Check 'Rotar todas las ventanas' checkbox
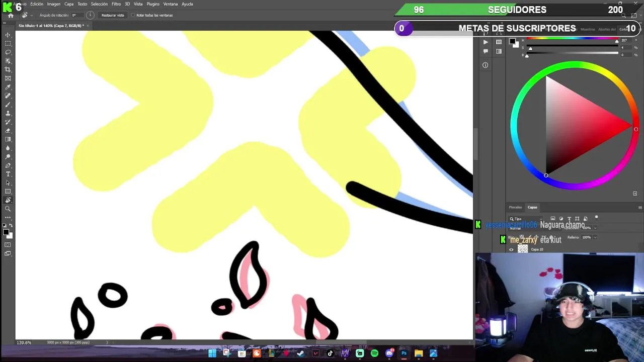644x362 pixels. tap(133, 16)
